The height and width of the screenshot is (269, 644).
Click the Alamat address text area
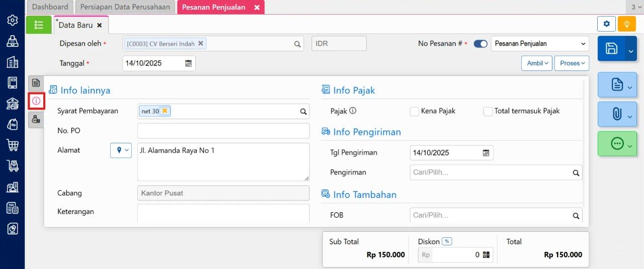coord(223,162)
